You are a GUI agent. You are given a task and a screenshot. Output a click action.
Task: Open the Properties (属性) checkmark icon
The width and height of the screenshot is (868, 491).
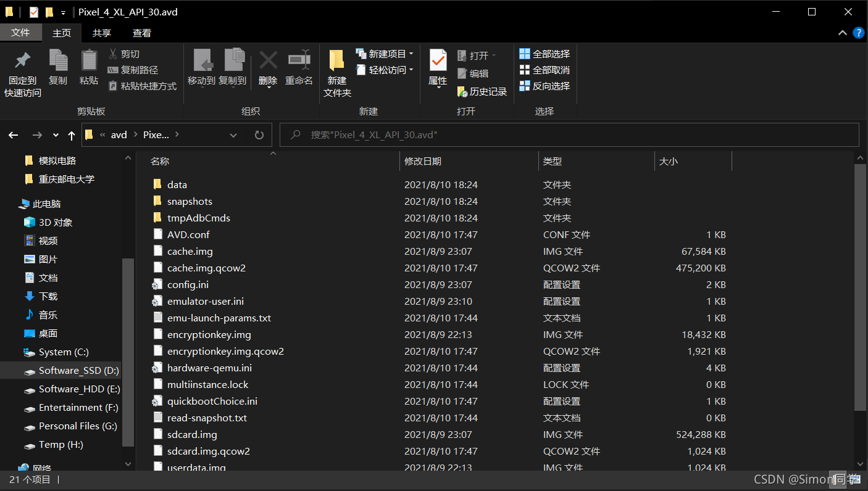pyautogui.click(x=438, y=60)
